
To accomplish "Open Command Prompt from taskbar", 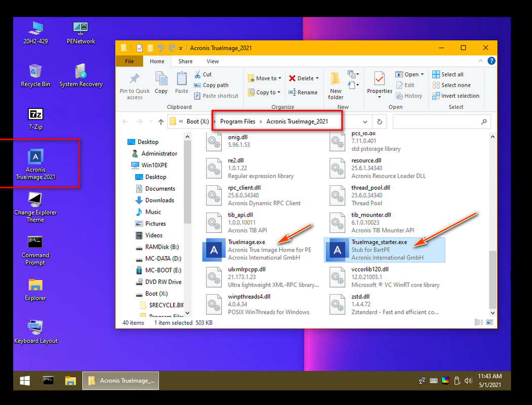I will tap(48, 381).
